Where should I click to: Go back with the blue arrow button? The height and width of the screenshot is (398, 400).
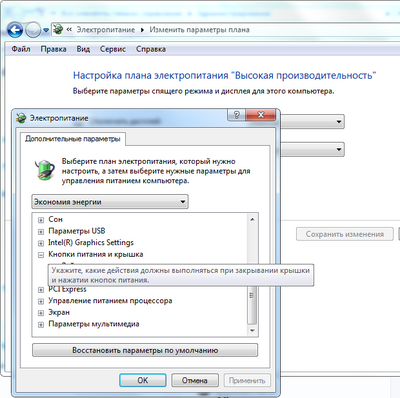coord(15,30)
